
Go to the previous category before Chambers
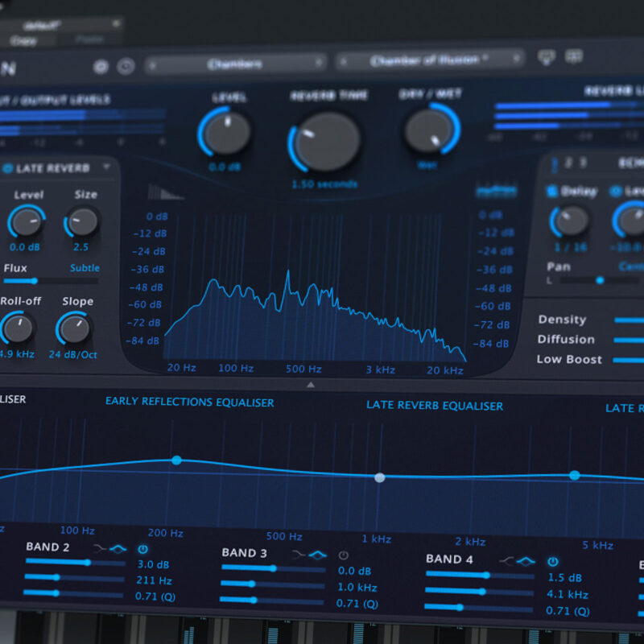[153, 66]
